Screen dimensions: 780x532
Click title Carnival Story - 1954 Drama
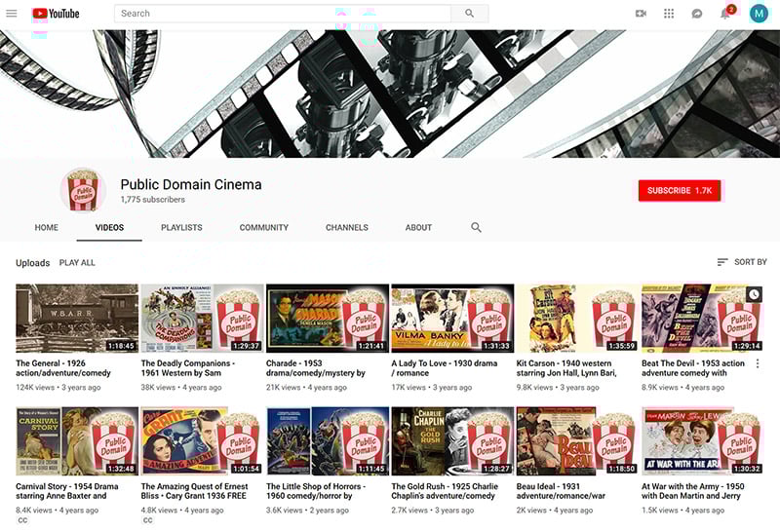pyautogui.click(x=67, y=491)
